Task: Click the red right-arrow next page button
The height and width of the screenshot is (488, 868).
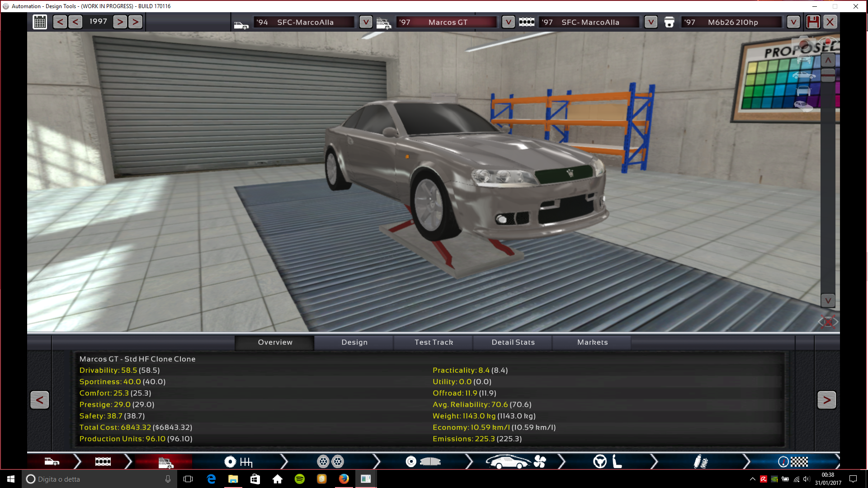Action: pos(826,400)
